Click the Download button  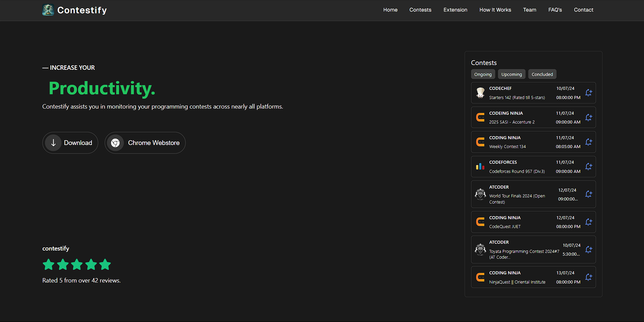(70, 143)
